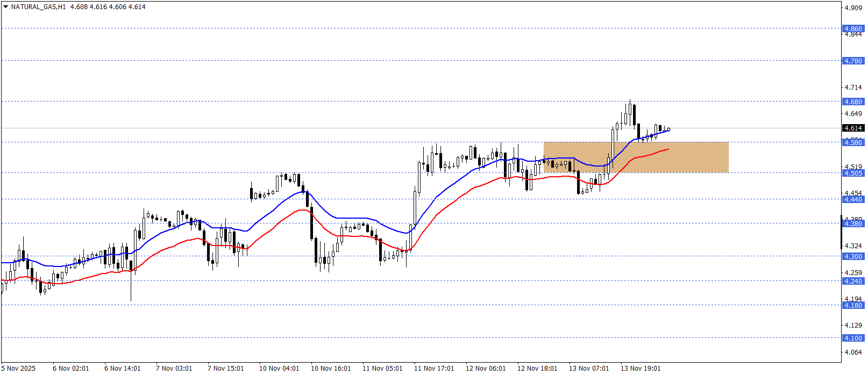Select the 4.180 horizontal level label

pos(853,305)
